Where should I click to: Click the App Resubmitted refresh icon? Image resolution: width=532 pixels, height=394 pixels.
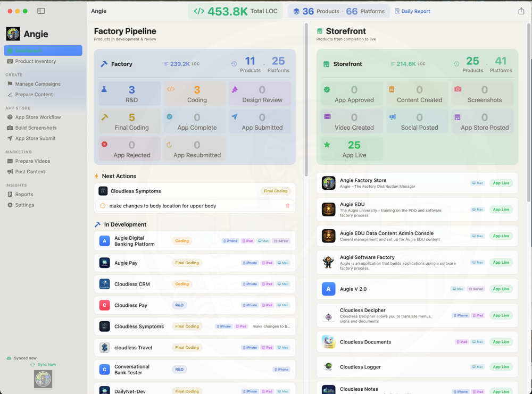point(169,145)
